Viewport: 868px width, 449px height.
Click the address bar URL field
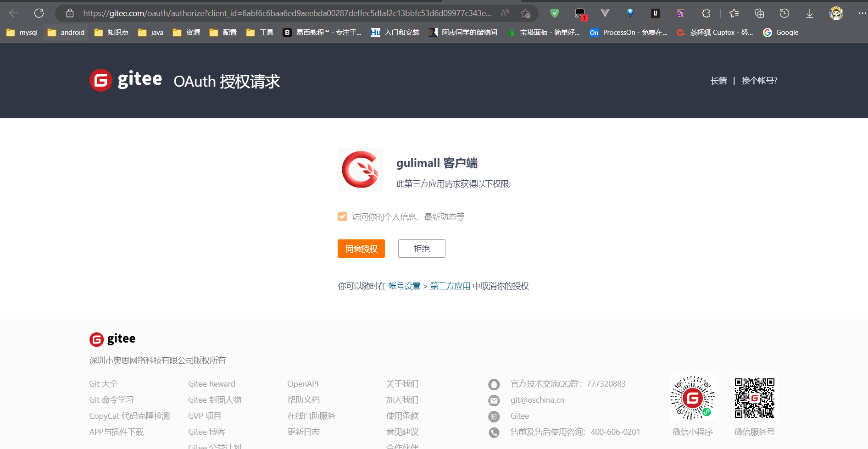287,13
